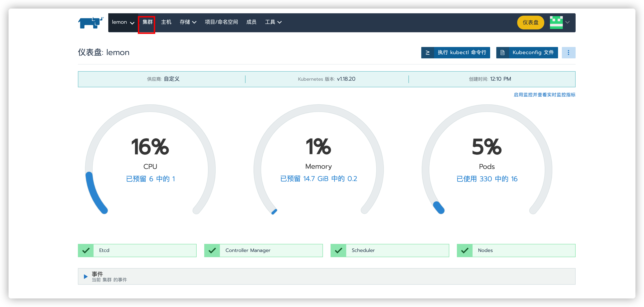The height and width of the screenshot is (307, 644).
Task: Click the Controller Manager status label
Action: (x=248, y=250)
